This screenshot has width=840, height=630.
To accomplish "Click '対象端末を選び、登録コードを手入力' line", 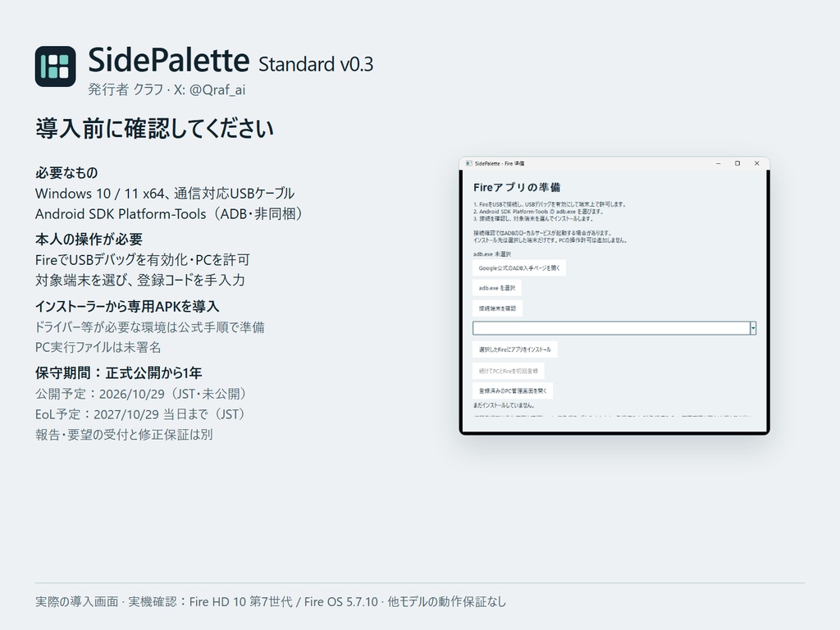I will 139,281.
